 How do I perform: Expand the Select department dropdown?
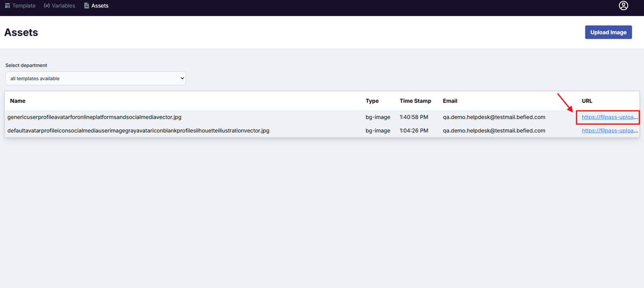click(x=96, y=78)
